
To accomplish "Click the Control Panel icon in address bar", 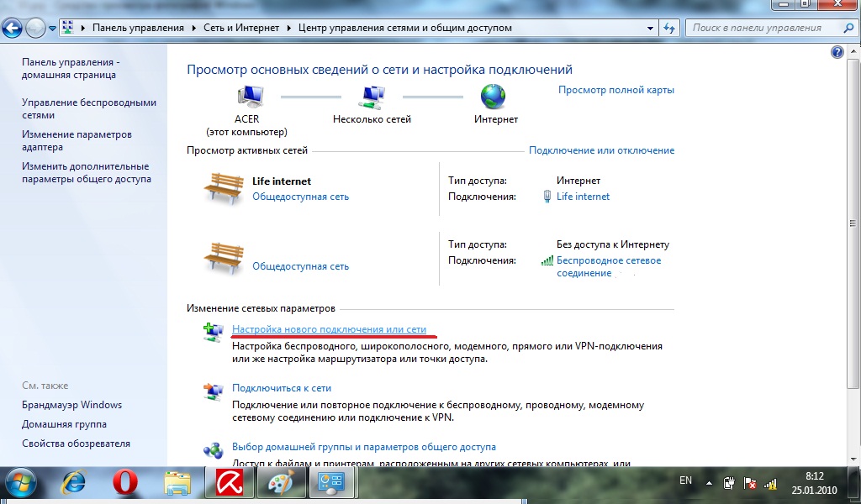I will click(68, 28).
